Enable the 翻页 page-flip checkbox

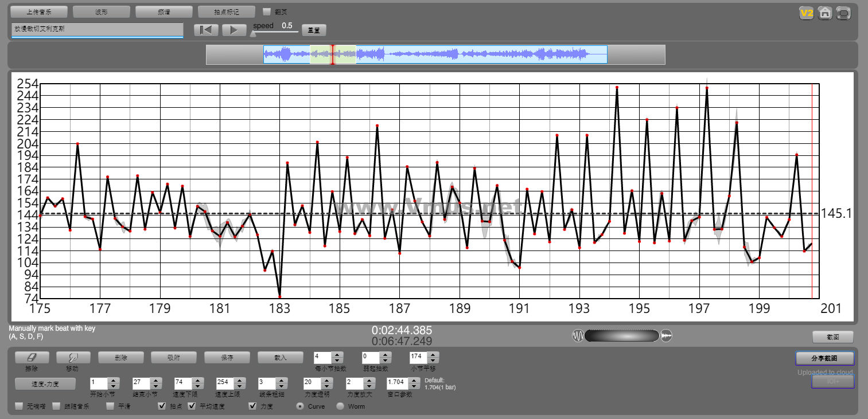[x=267, y=11]
